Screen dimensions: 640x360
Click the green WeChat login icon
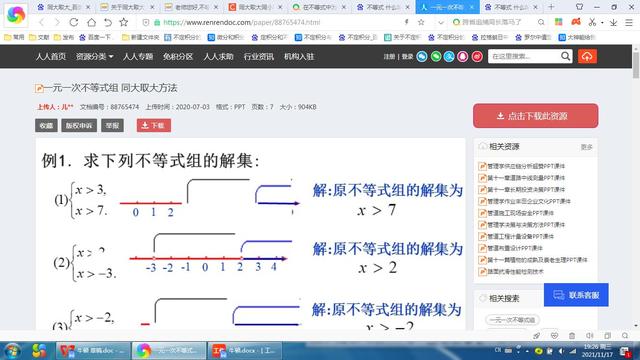click(436, 56)
